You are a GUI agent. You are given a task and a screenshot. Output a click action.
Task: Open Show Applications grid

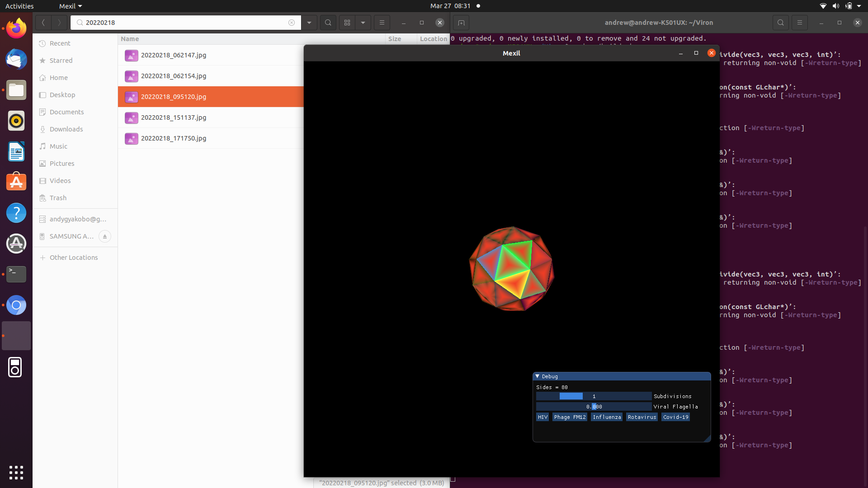coord(16,472)
